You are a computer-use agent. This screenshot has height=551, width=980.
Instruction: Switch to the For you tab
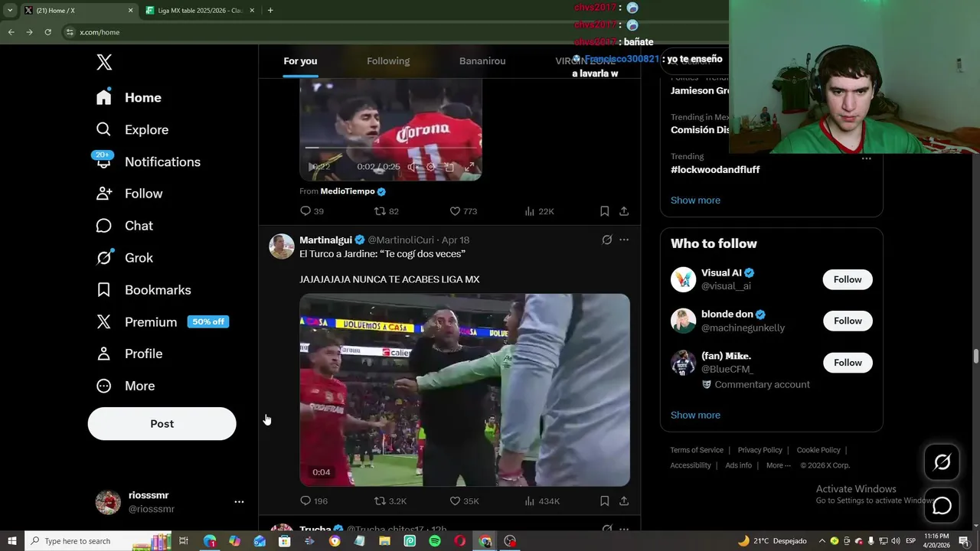point(300,61)
